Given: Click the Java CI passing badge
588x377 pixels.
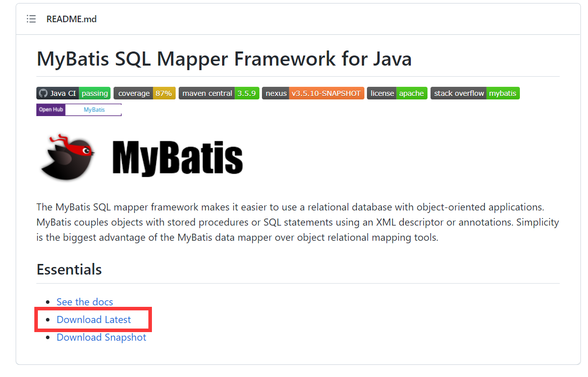Looking at the screenshot, I should tap(74, 93).
